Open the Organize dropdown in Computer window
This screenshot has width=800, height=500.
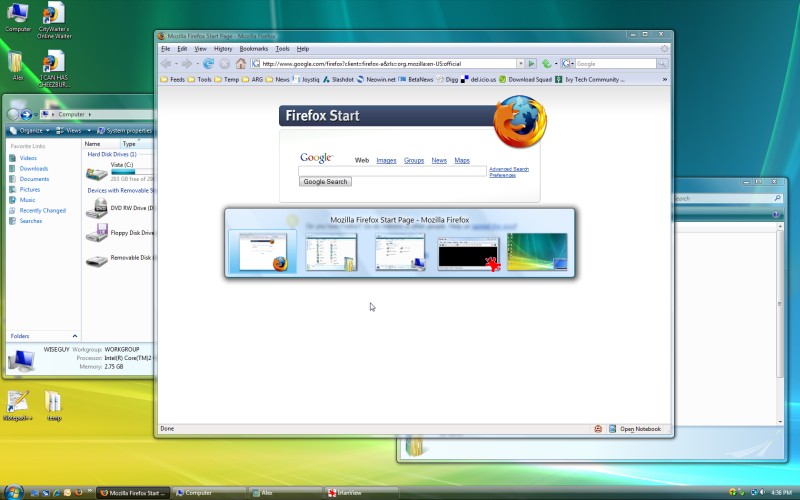point(30,131)
